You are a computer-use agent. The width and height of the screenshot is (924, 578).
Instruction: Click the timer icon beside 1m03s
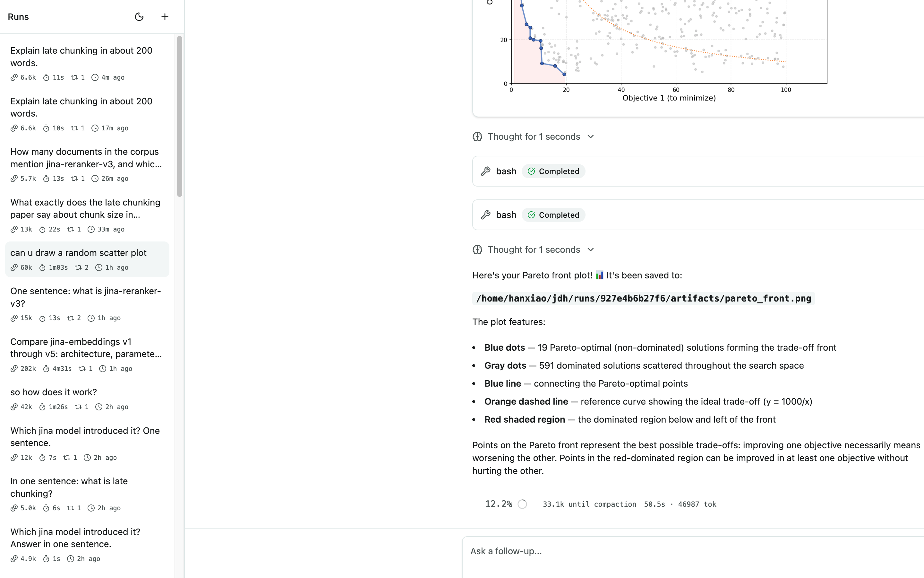pyautogui.click(x=42, y=267)
